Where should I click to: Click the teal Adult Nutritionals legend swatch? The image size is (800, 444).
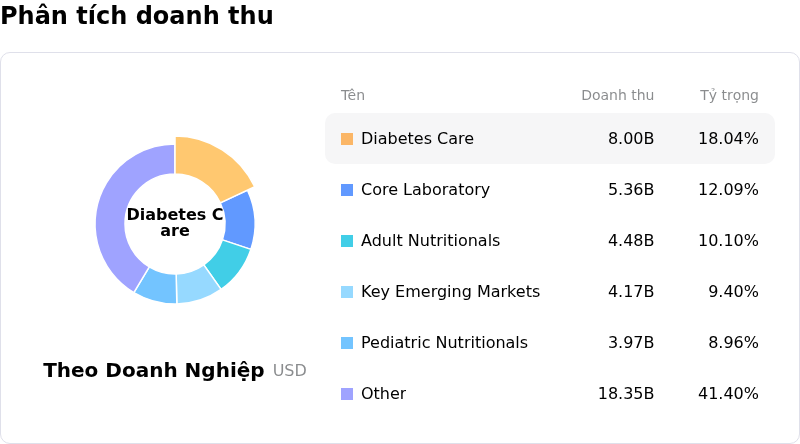(347, 241)
